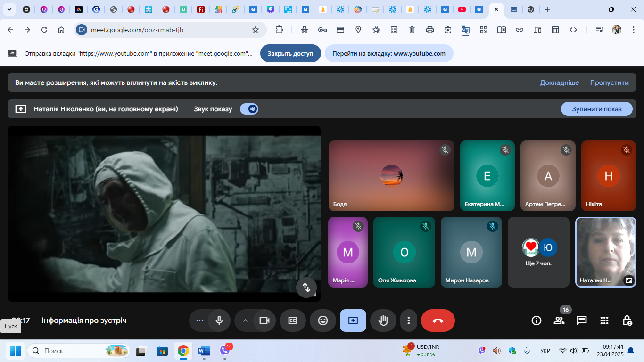Viewport: 644px width, 362px height.
Task: Turn on captions with CC button
Action: pos(293,321)
